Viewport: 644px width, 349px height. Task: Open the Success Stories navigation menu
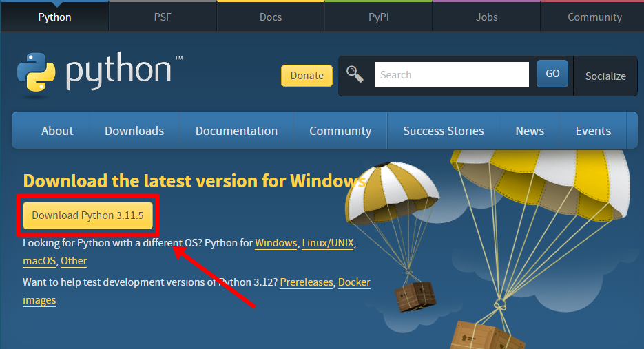(x=444, y=131)
